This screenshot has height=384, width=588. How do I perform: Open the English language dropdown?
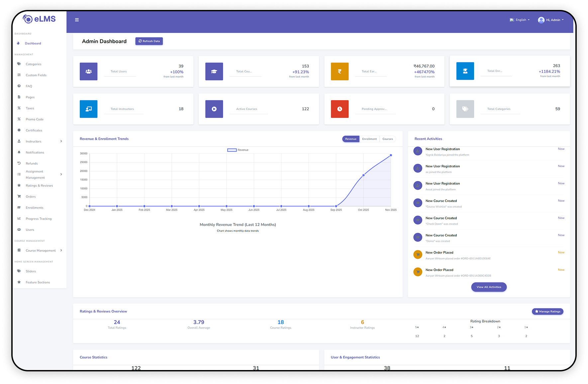[x=520, y=20]
